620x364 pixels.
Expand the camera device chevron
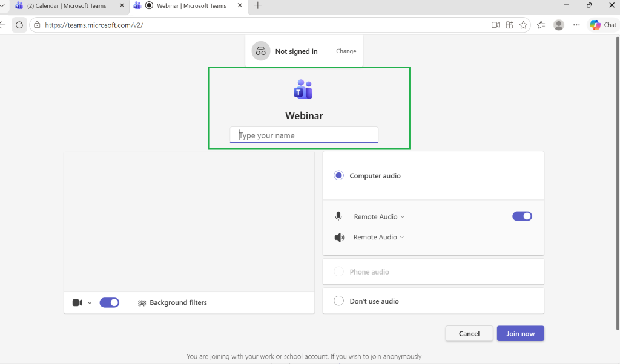[90, 303]
